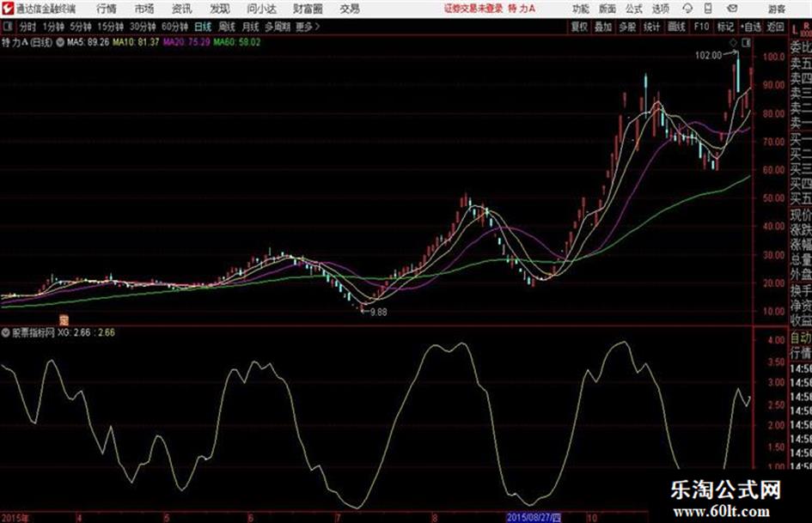Open the 股票指标网 indicator round arrow icon
812x523 pixels.
(x=6, y=332)
